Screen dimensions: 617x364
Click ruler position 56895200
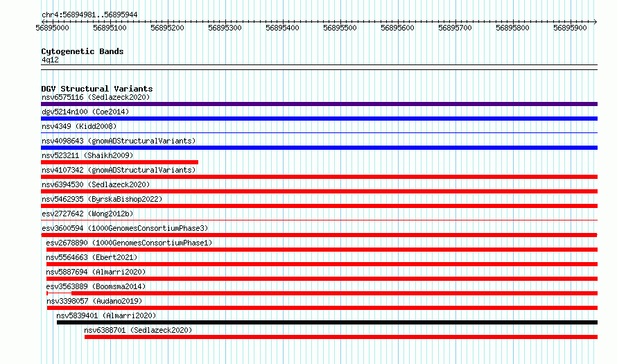[x=167, y=28]
